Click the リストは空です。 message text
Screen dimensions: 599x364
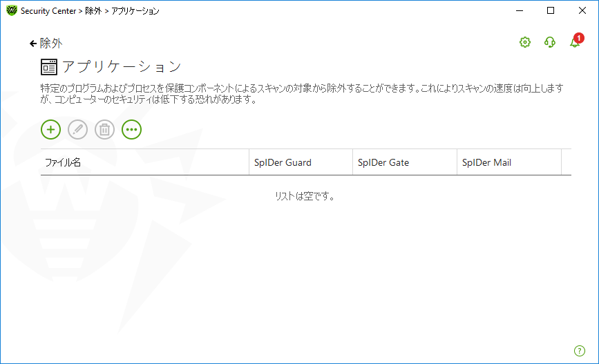pyautogui.click(x=305, y=196)
